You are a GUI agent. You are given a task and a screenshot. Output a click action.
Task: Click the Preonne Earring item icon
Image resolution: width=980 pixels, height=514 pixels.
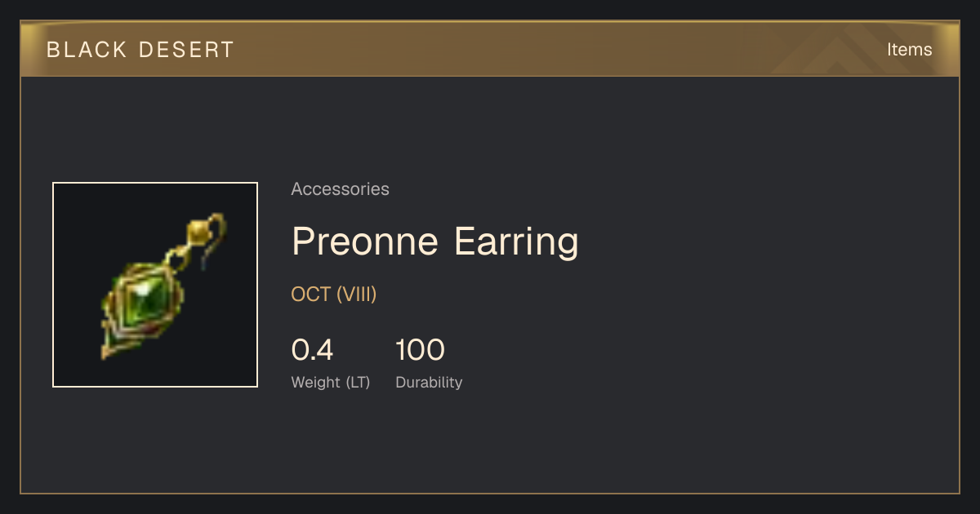pyautogui.click(x=155, y=285)
